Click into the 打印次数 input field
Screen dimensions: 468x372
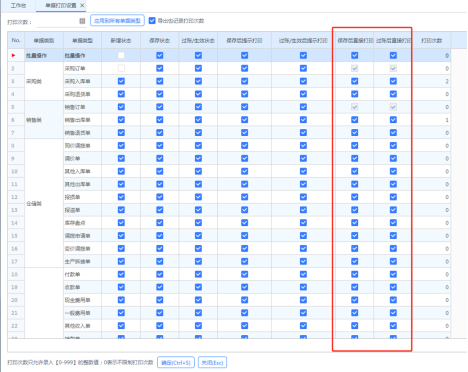(57, 22)
